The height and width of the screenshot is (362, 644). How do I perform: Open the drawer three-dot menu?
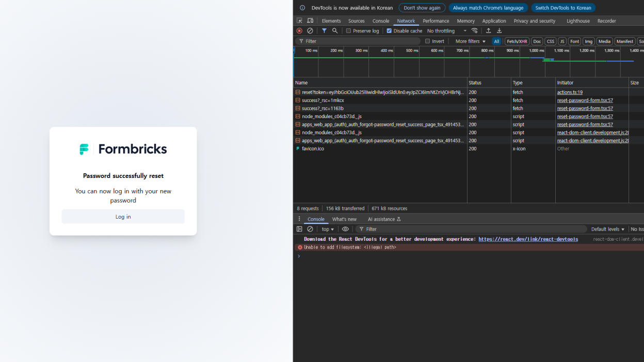(299, 219)
